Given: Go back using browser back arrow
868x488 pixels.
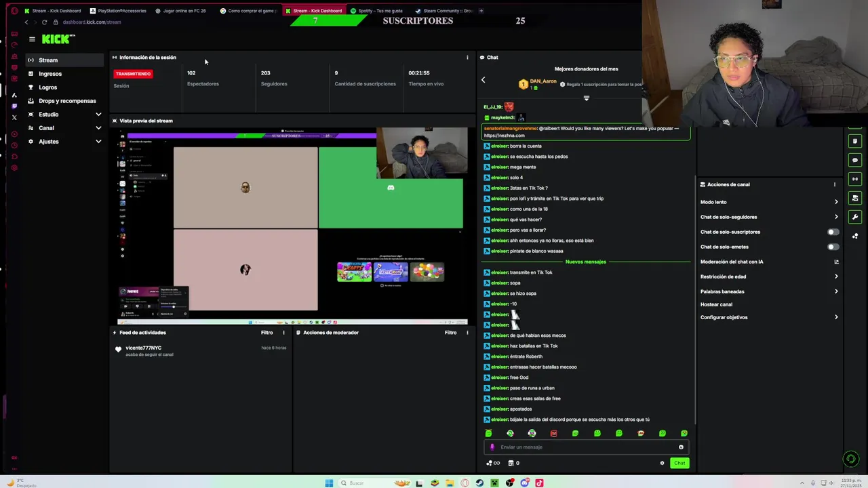Looking at the screenshot, I should pos(26,22).
